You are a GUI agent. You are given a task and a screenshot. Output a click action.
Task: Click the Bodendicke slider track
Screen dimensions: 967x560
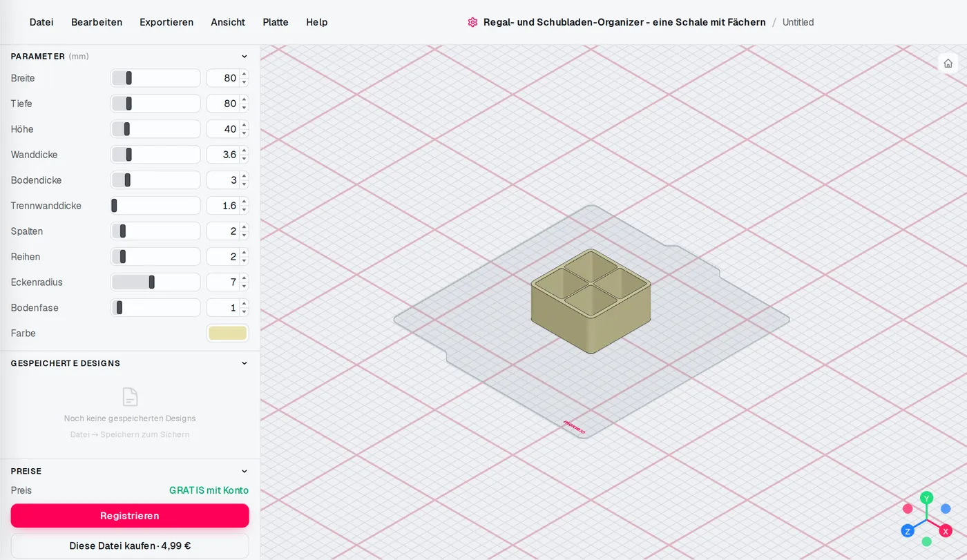(x=155, y=180)
